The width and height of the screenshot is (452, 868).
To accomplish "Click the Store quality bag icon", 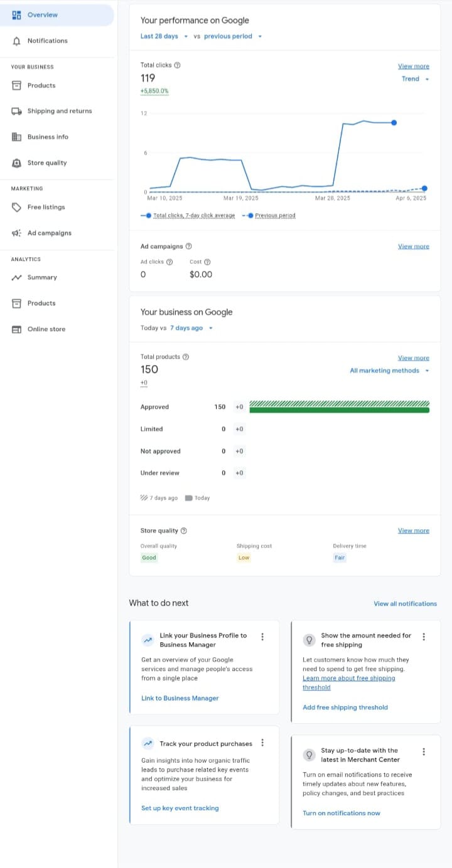I will pyautogui.click(x=16, y=163).
